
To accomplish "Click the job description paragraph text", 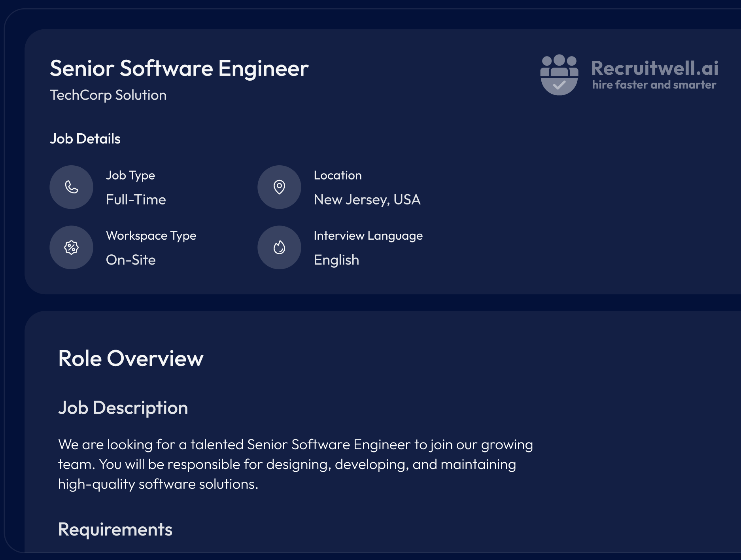I will coord(295,464).
